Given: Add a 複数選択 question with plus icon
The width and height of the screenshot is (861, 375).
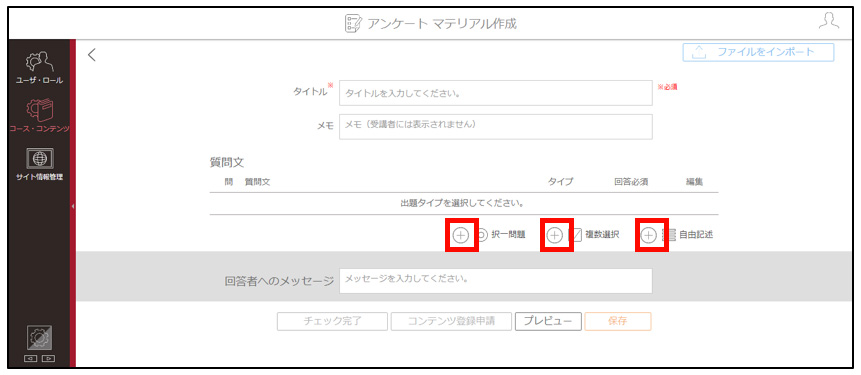Looking at the screenshot, I should [x=555, y=235].
